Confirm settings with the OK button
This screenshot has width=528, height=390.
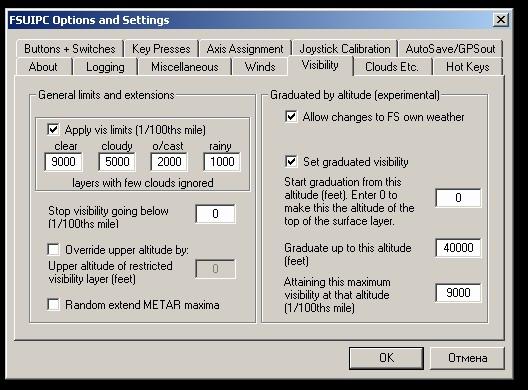386,358
